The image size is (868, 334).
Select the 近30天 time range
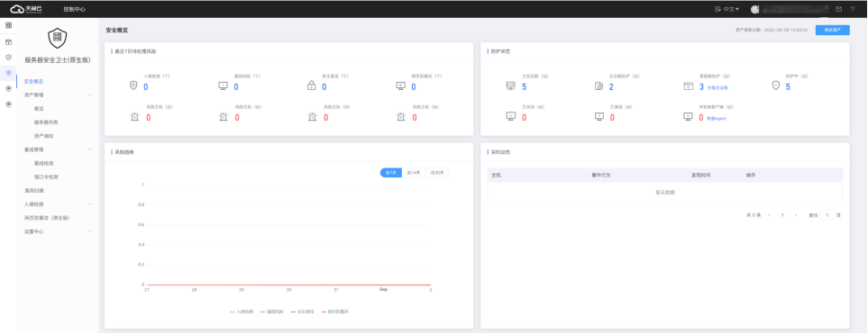437,173
